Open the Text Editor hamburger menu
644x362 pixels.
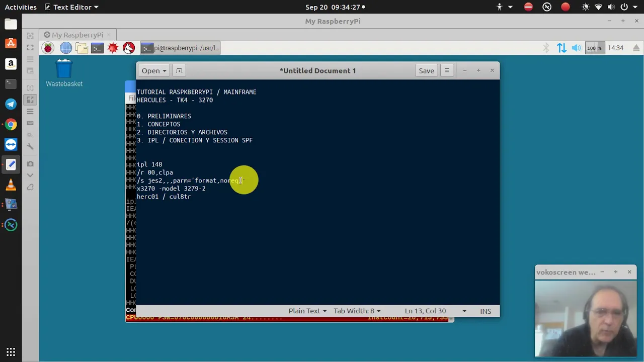pyautogui.click(x=447, y=71)
